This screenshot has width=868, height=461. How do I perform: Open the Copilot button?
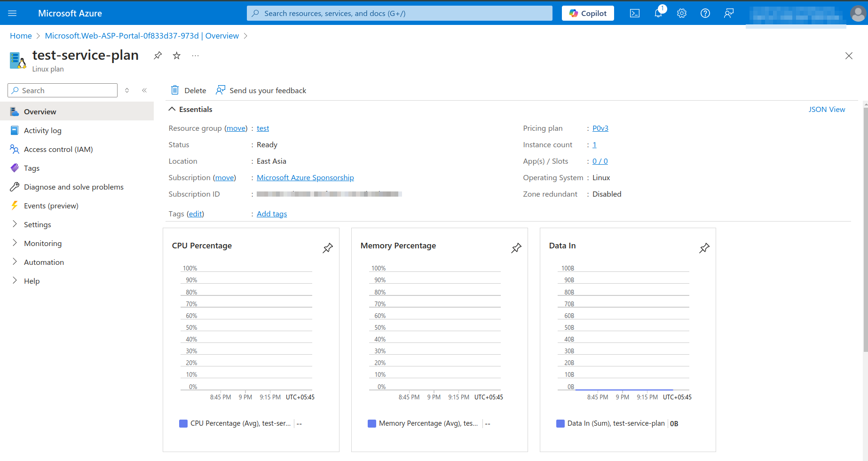tap(588, 13)
